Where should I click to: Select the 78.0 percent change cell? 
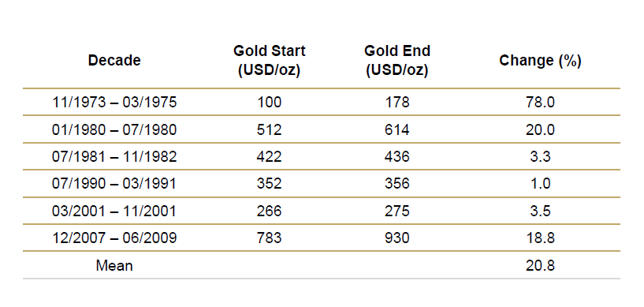(x=540, y=102)
